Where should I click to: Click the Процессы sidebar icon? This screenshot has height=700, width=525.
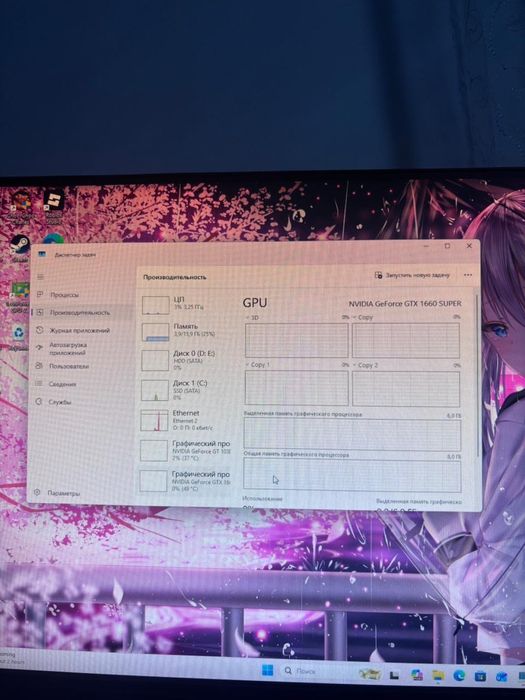tap(40, 294)
